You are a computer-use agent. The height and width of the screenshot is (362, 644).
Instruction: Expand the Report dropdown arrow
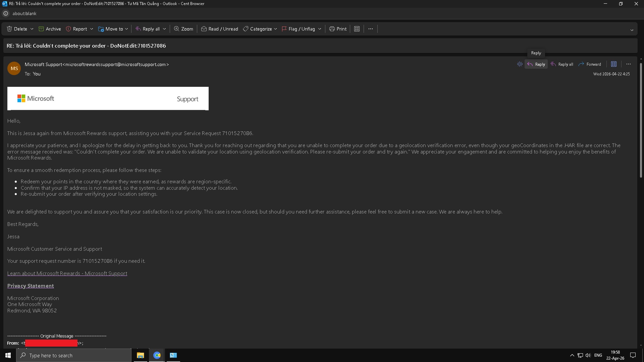[x=92, y=29]
